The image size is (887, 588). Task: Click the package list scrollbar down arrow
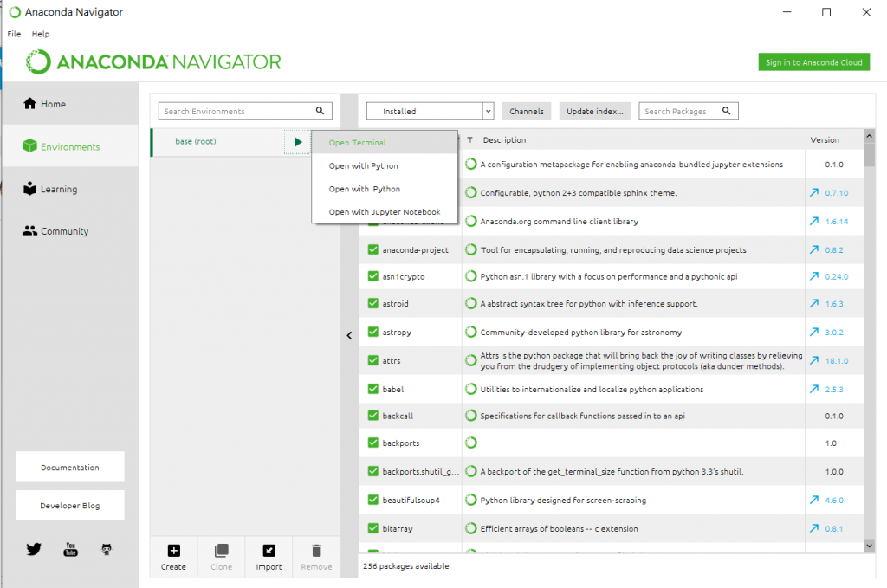coord(870,546)
